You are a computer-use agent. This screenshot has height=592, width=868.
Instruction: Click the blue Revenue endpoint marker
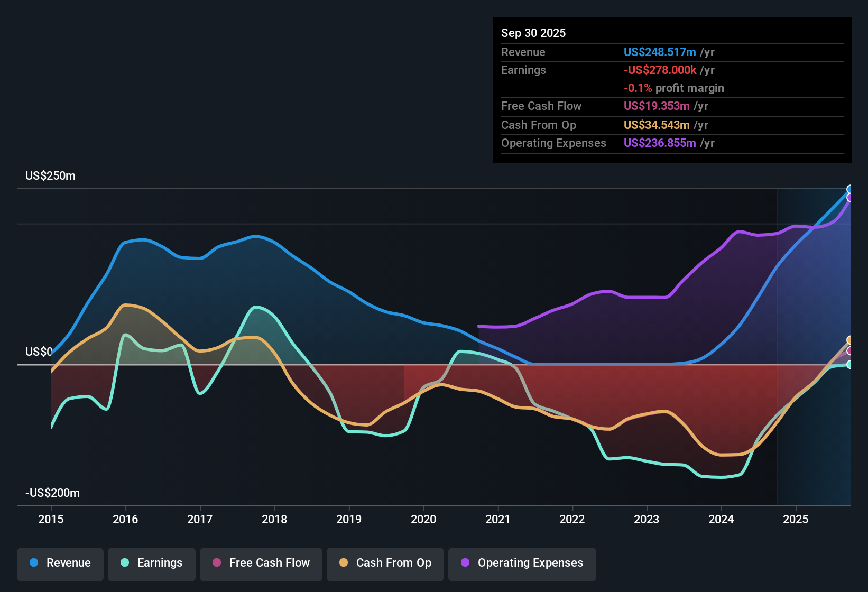(x=850, y=189)
